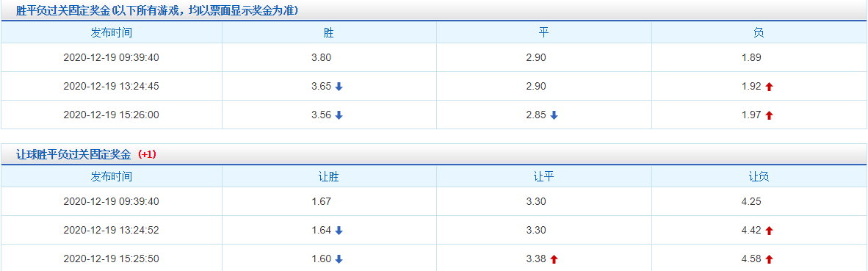Click the 让平 column header
This screenshot has height=271, width=868.
pyautogui.click(x=543, y=176)
